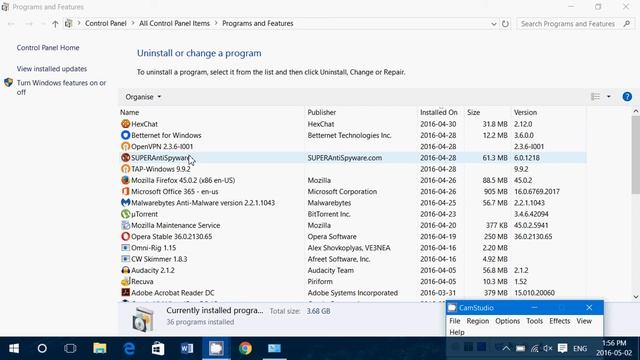Go up one level in Control Panel
This screenshot has width=640, height=360.
tap(55, 24)
